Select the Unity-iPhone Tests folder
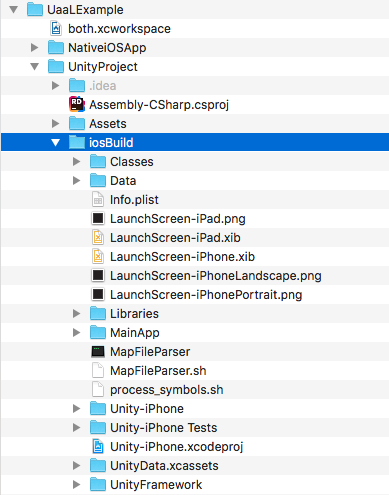 195,428
